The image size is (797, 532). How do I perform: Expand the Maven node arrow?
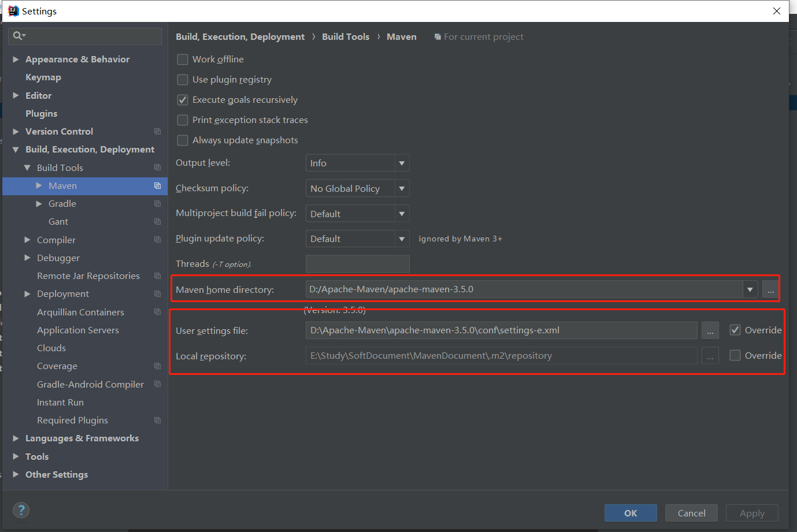(39, 185)
